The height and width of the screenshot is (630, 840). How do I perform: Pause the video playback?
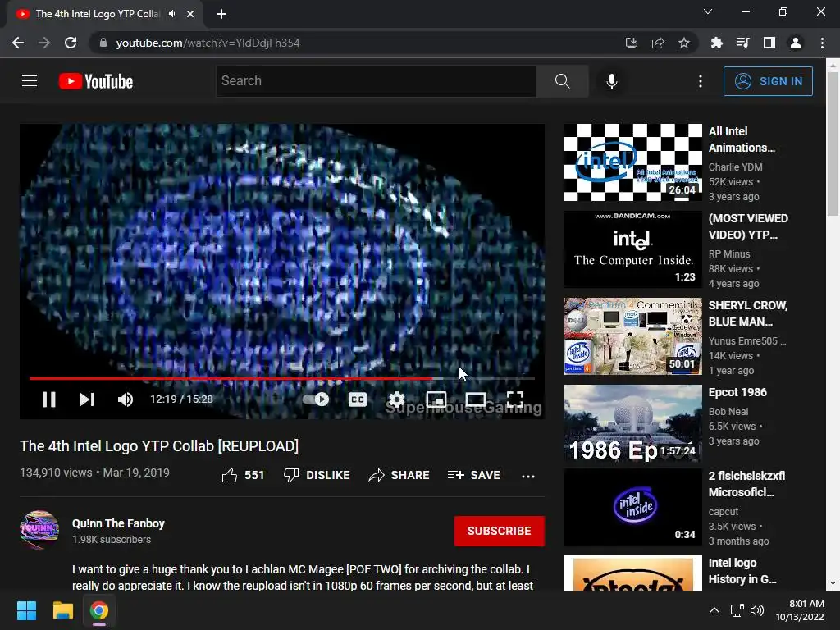pos(48,399)
